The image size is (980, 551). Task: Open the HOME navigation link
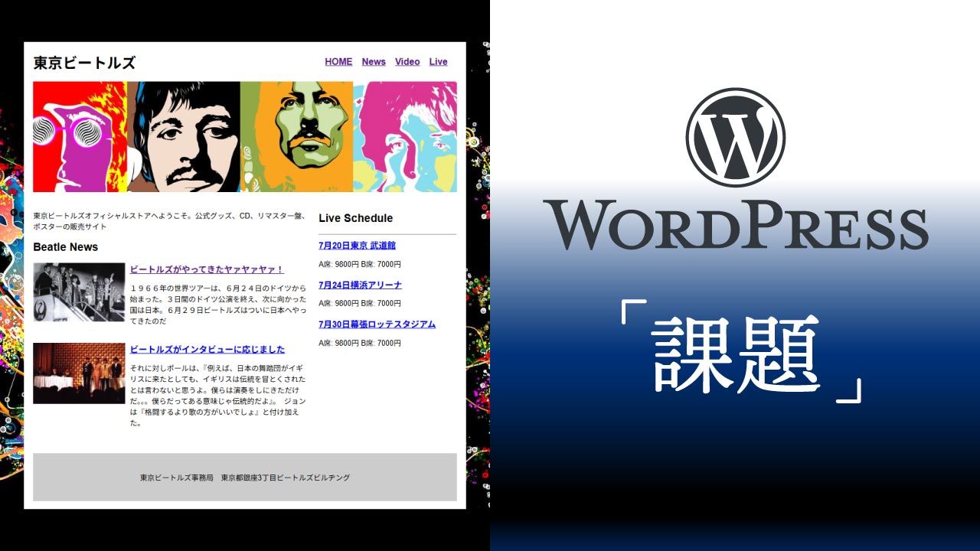(338, 62)
